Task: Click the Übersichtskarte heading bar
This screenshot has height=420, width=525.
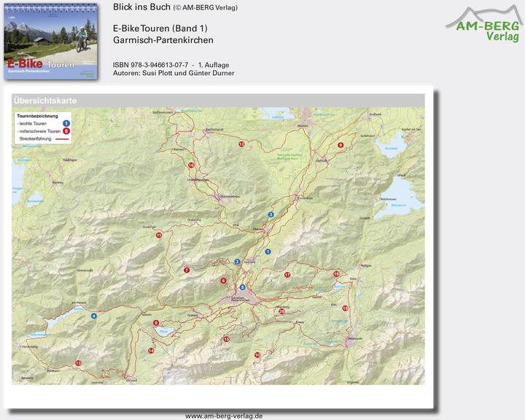Action: [x=218, y=101]
